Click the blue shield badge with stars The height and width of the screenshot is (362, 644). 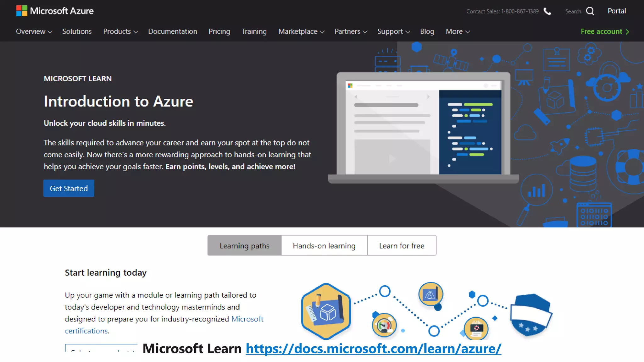point(531,315)
